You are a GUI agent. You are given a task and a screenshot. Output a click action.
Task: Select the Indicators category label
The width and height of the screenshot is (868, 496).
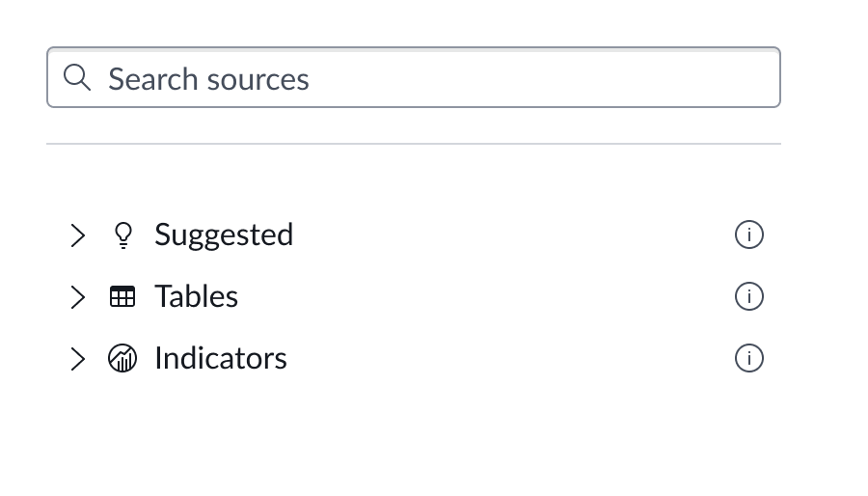point(220,358)
